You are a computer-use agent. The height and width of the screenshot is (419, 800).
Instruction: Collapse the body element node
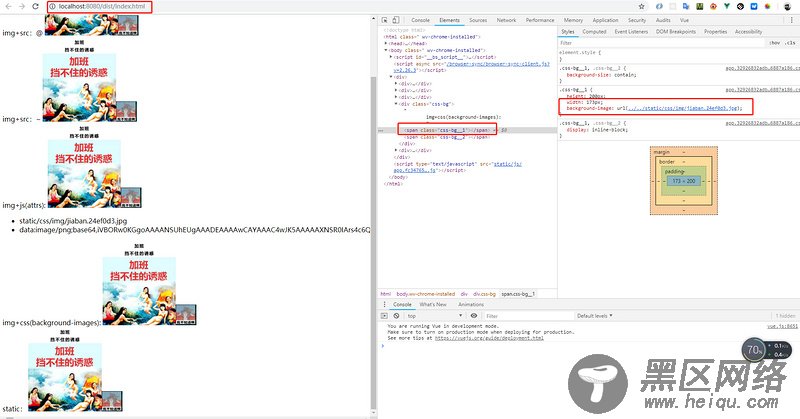point(386,50)
